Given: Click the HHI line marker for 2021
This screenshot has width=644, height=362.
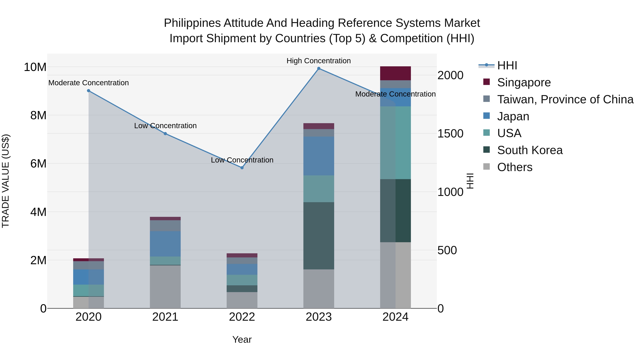Looking at the screenshot, I should (165, 134).
